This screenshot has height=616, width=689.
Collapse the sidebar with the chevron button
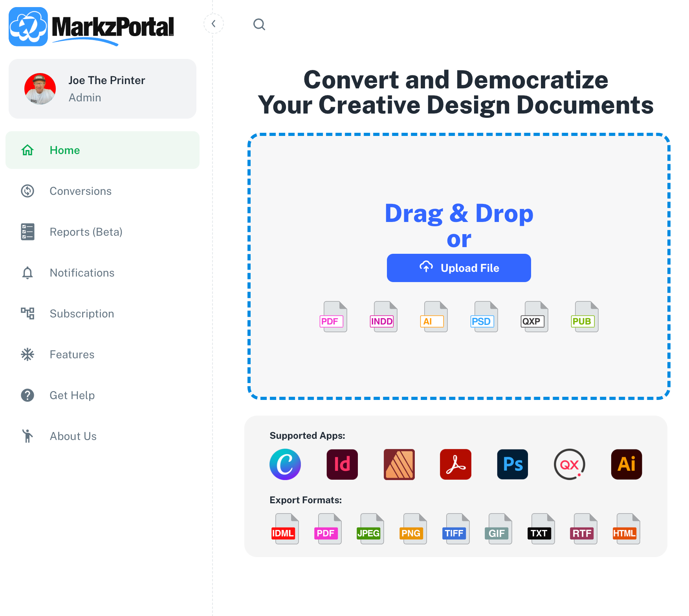click(x=213, y=24)
